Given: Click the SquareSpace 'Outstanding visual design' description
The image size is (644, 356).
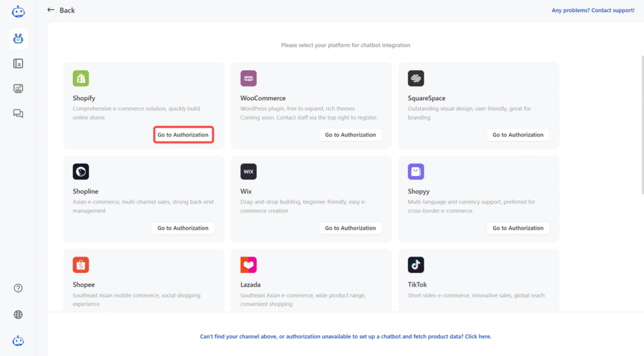Looking at the screenshot, I should [x=469, y=113].
